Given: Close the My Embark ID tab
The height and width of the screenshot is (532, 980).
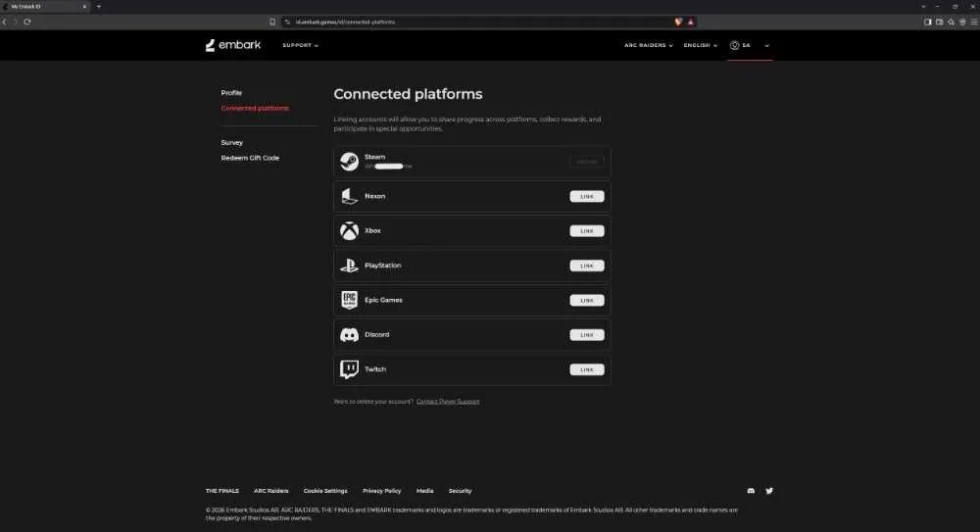Looking at the screenshot, I should coord(84,6).
